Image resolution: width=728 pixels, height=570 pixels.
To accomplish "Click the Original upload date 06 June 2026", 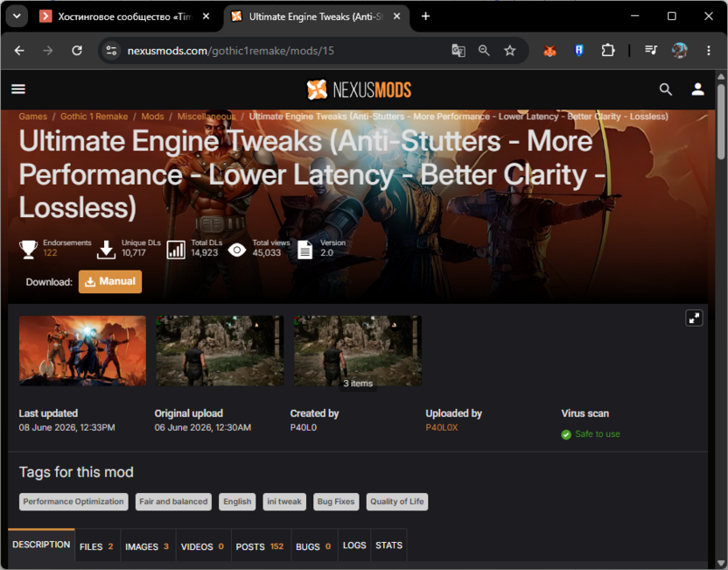I will coord(203,427).
